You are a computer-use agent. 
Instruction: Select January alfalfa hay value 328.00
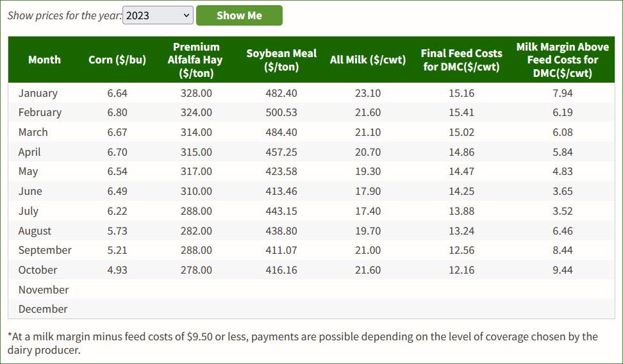196,93
